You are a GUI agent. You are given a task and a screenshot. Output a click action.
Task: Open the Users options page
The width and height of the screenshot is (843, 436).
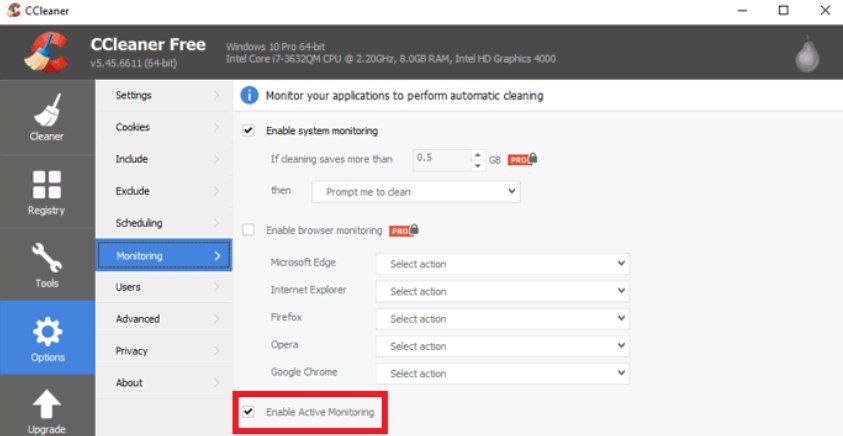click(x=164, y=287)
